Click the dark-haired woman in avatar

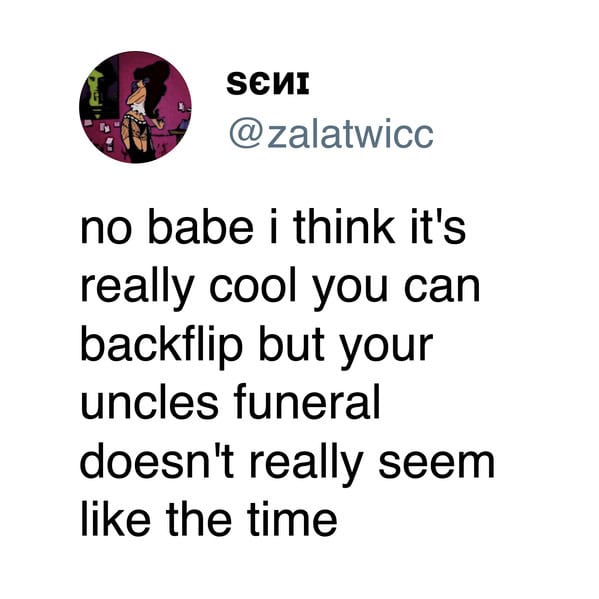[x=147, y=111]
